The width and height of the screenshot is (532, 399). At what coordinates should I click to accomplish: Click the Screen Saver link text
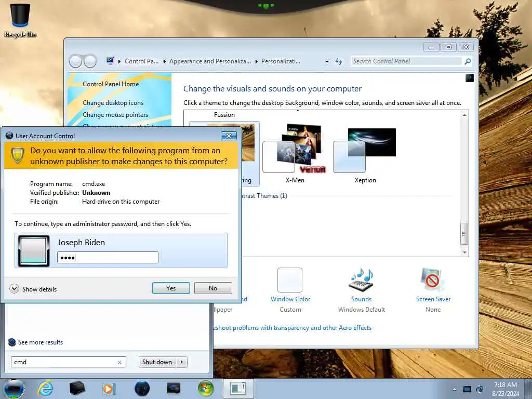[x=433, y=299]
